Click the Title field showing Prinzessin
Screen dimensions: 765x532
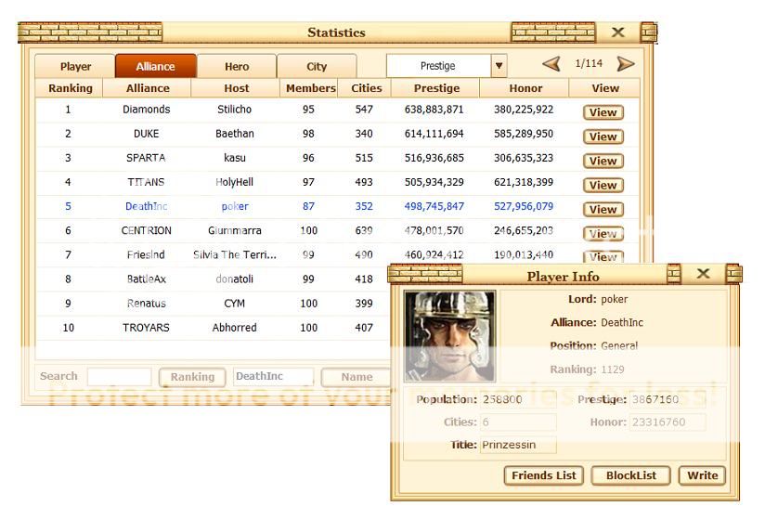click(518, 445)
